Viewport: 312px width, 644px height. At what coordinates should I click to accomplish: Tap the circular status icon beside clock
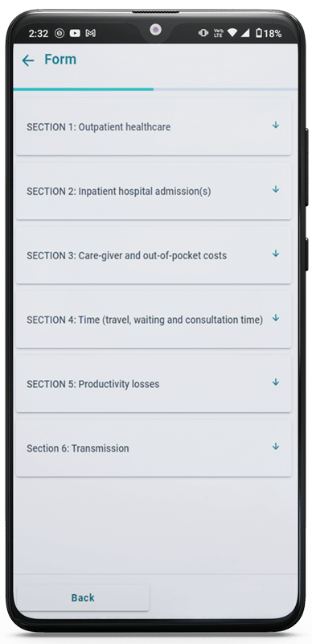[60, 33]
